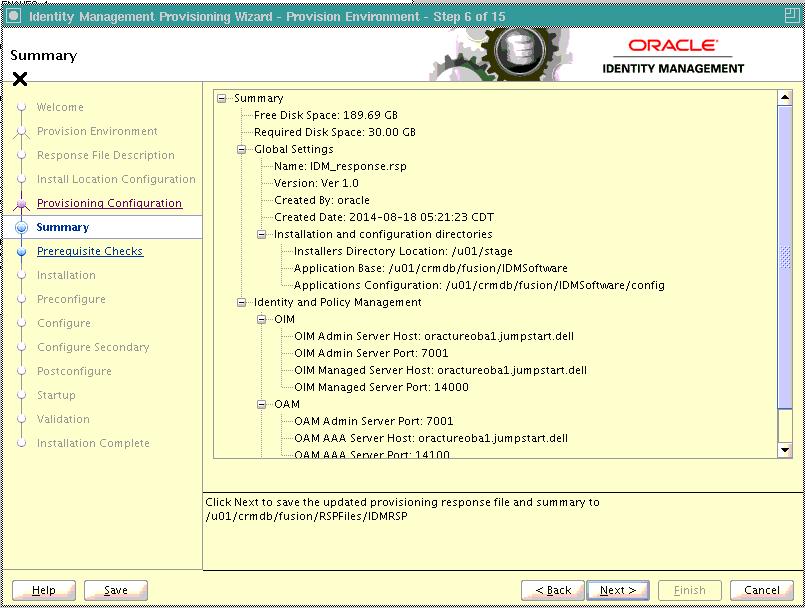Click the Installation Complete step

93,443
